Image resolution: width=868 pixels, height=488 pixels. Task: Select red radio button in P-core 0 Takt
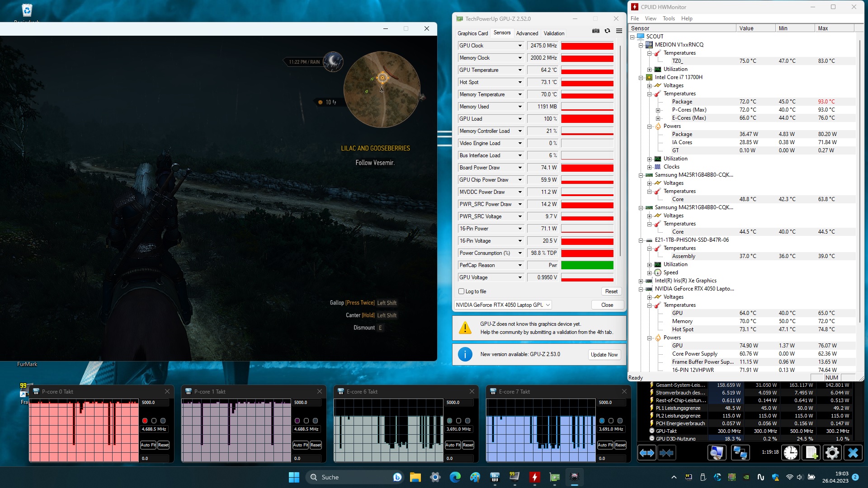pos(145,421)
